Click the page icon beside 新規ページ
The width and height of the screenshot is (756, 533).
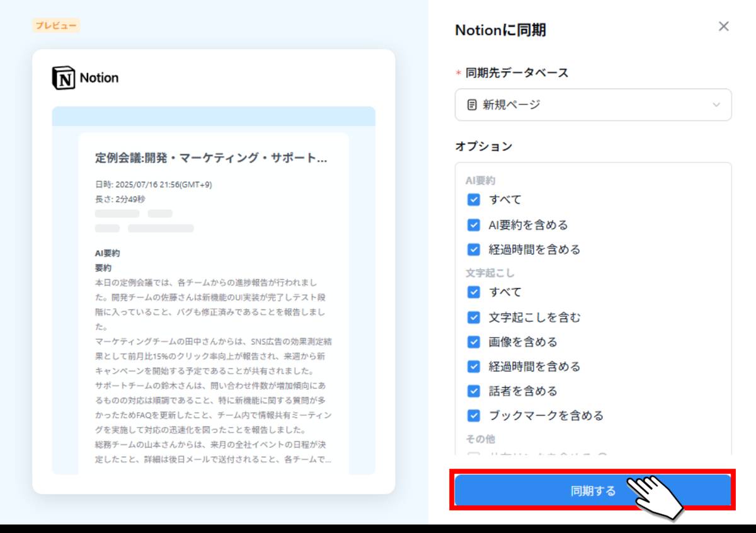click(x=472, y=105)
